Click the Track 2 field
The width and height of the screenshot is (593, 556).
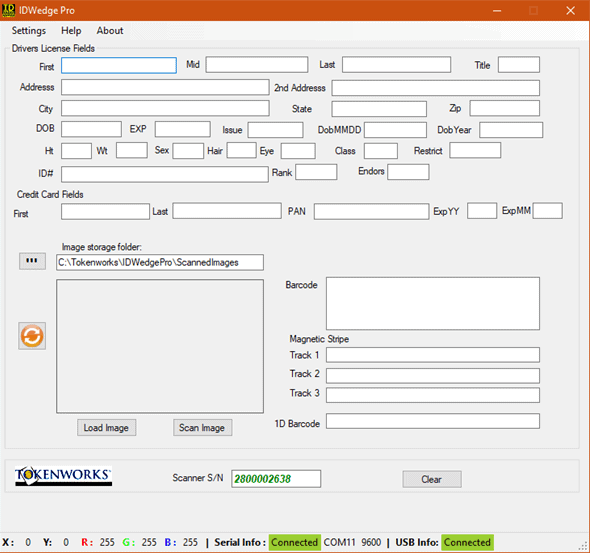pyautogui.click(x=433, y=376)
